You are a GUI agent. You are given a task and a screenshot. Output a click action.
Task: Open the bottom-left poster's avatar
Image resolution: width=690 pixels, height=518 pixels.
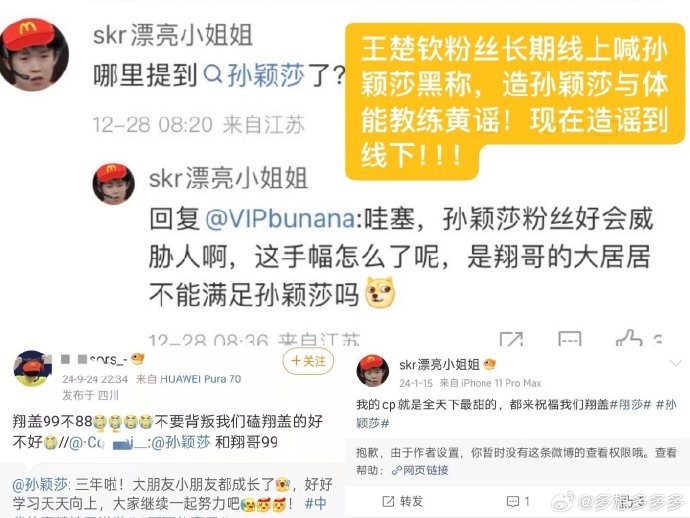tap(31, 368)
